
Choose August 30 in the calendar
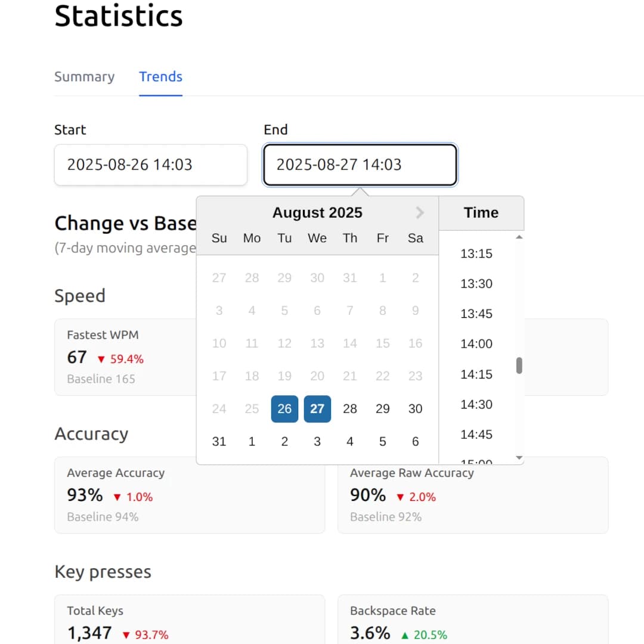pyautogui.click(x=415, y=408)
